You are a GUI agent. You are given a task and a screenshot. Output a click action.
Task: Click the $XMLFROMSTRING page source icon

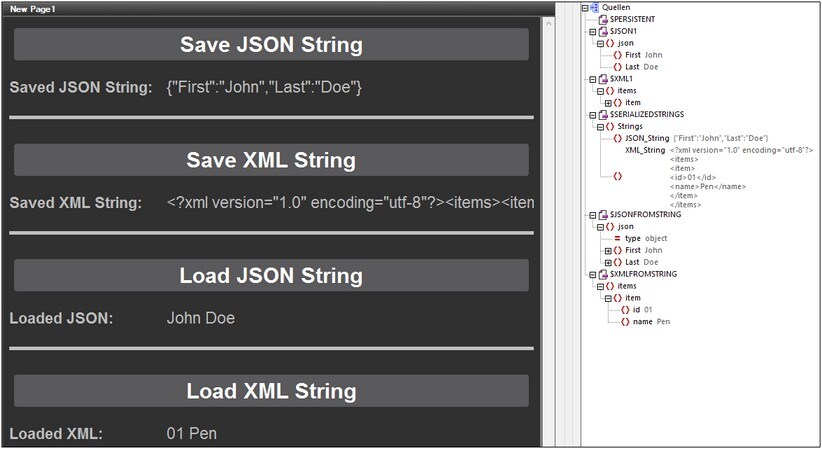[x=602, y=273]
